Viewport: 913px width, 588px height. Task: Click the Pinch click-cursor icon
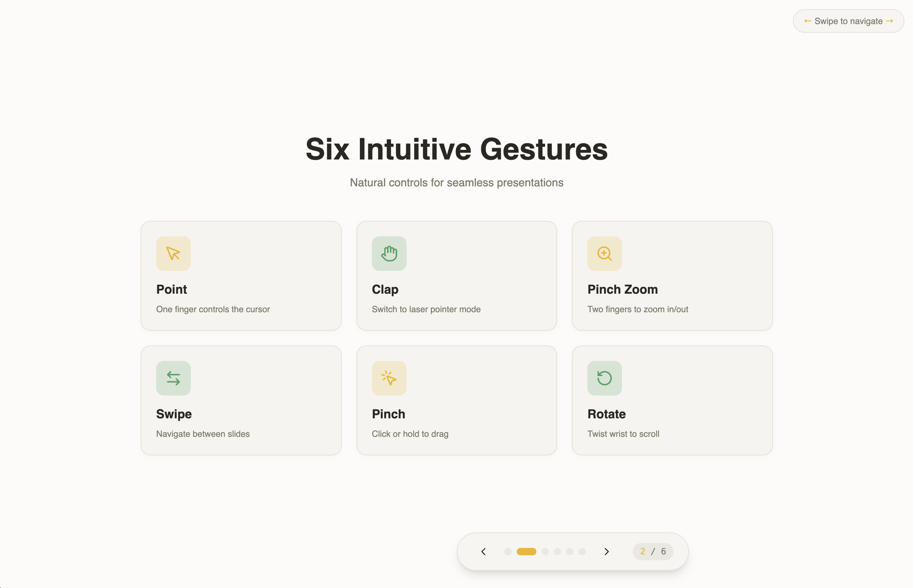[x=389, y=378]
